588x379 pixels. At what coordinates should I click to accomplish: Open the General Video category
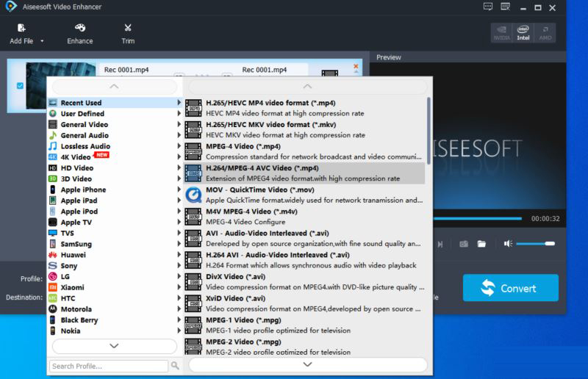pyautogui.click(x=115, y=124)
